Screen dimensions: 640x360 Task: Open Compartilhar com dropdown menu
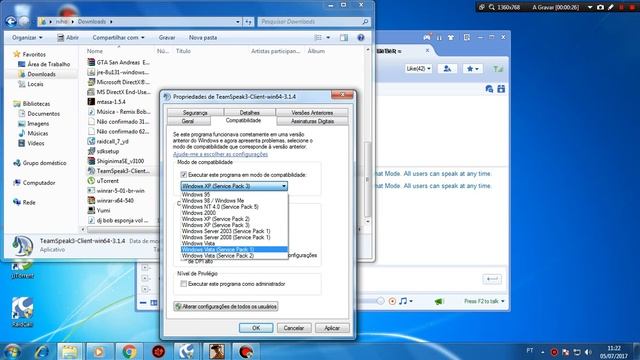coord(118,38)
